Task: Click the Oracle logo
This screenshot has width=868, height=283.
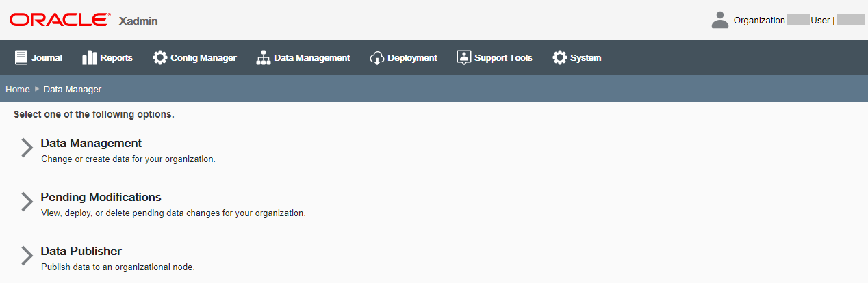Action: [59, 20]
